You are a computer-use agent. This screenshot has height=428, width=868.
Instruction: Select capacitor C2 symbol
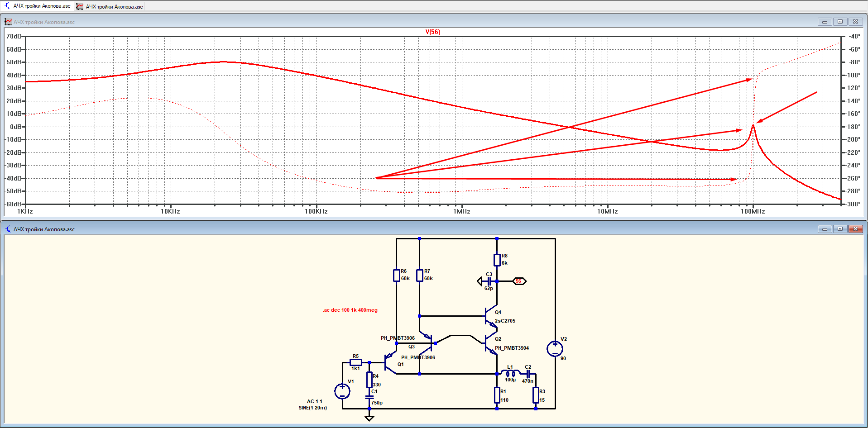click(528, 374)
